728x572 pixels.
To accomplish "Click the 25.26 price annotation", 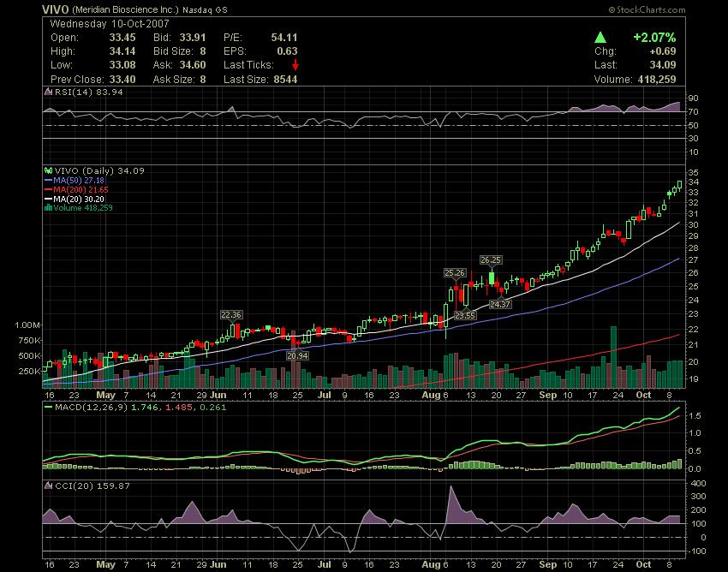I will 455,273.
